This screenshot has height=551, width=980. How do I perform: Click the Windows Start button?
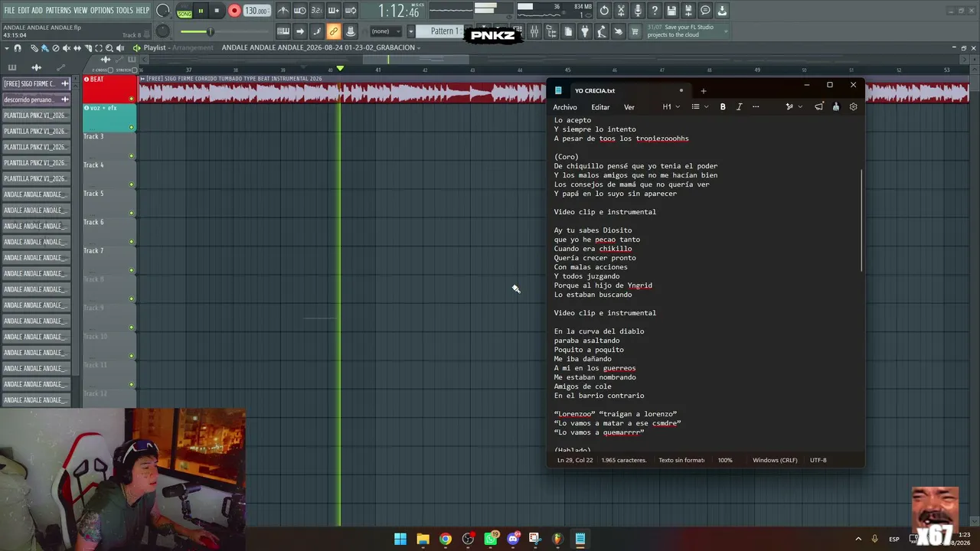tap(400, 539)
